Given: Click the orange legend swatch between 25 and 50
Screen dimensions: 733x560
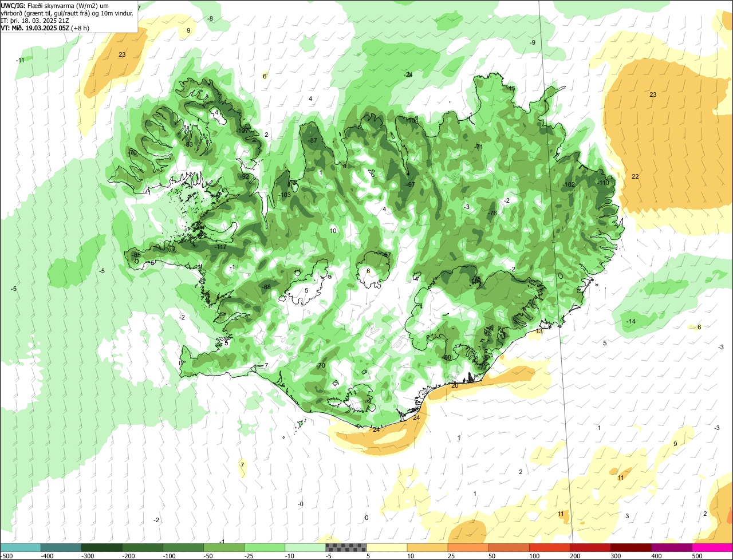Looking at the screenshot, I should tap(468, 547).
